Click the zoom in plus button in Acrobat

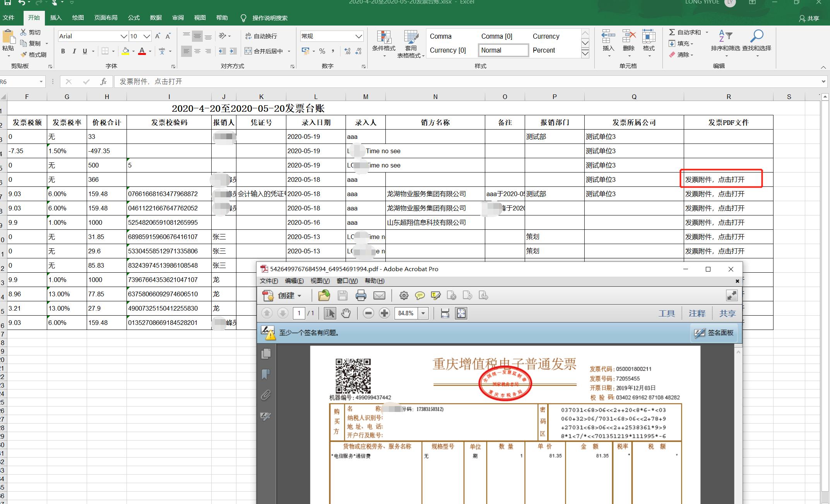(x=384, y=313)
